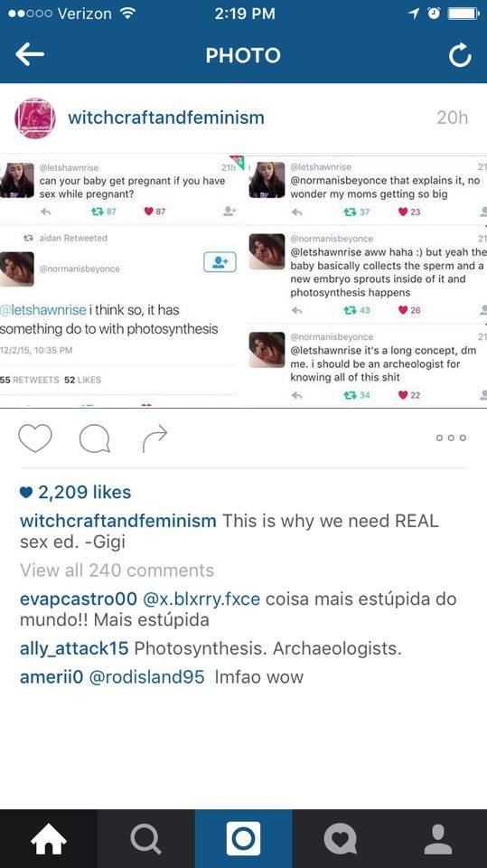The height and width of the screenshot is (868, 487).
Task: Like the post with heart outline icon
Action: [35, 439]
